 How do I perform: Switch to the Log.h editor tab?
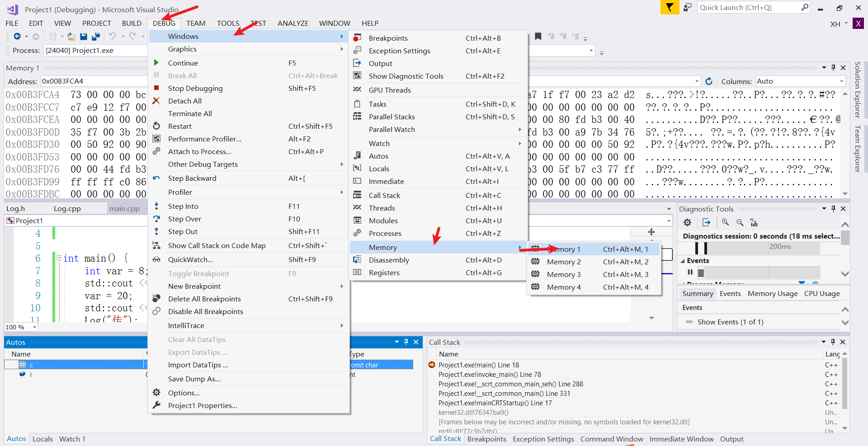coord(15,208)
